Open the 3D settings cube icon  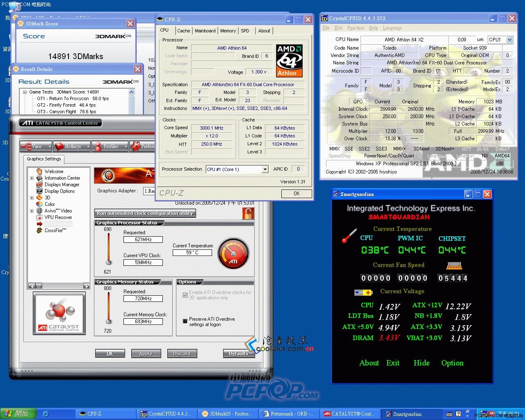pos(39,198)
